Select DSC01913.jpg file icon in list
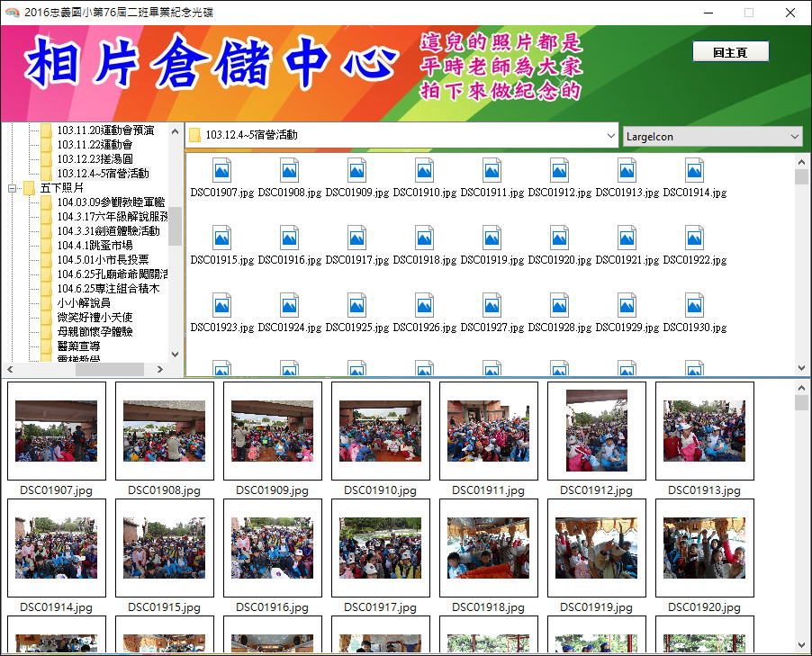This screenshot has height=656, width=812. [627, 171]
